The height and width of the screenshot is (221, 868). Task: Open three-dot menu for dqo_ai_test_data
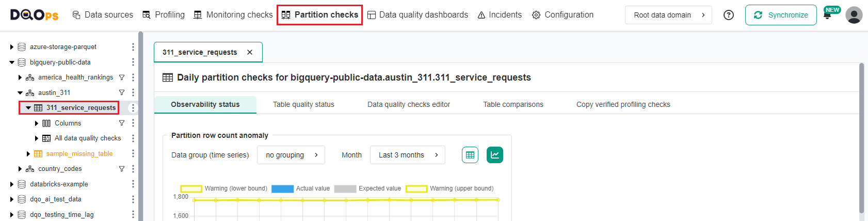[x=133, y=199]
